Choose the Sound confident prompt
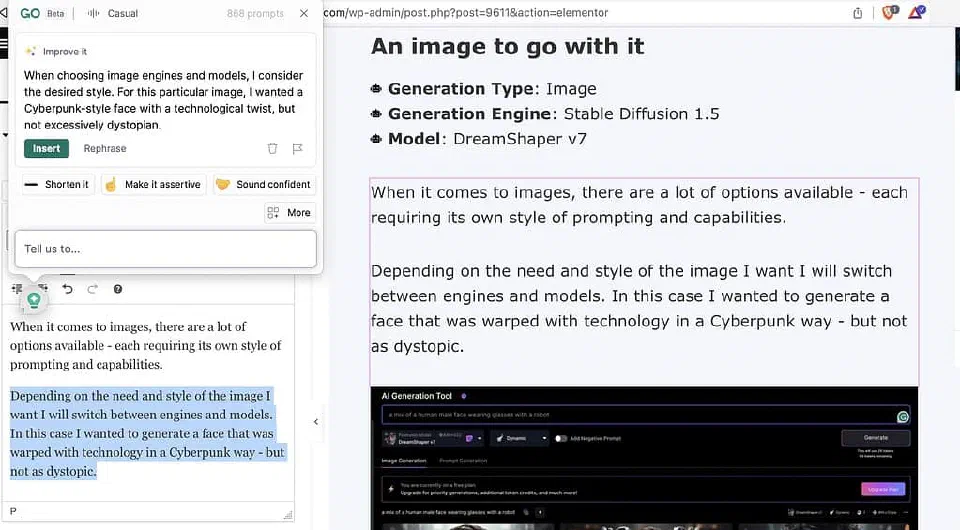This screenshot has width=960, height=530. coord(264,184)
